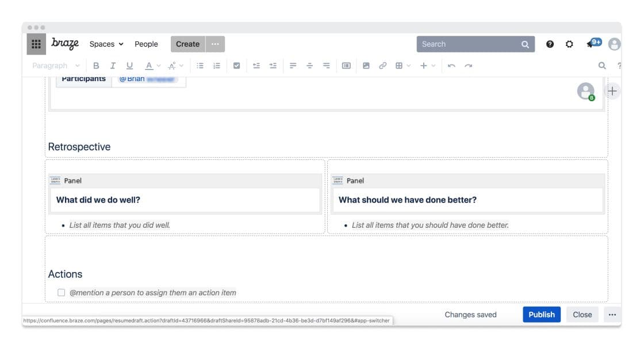Open the People menu
Image resolution: width=644 pixels, height=348 pixels.
146,44
